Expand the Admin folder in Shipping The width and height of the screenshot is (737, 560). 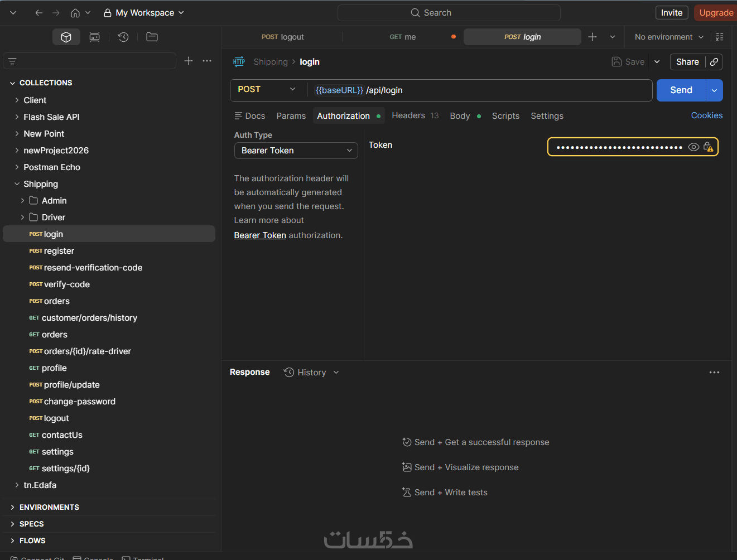click(x=22, y=201)
